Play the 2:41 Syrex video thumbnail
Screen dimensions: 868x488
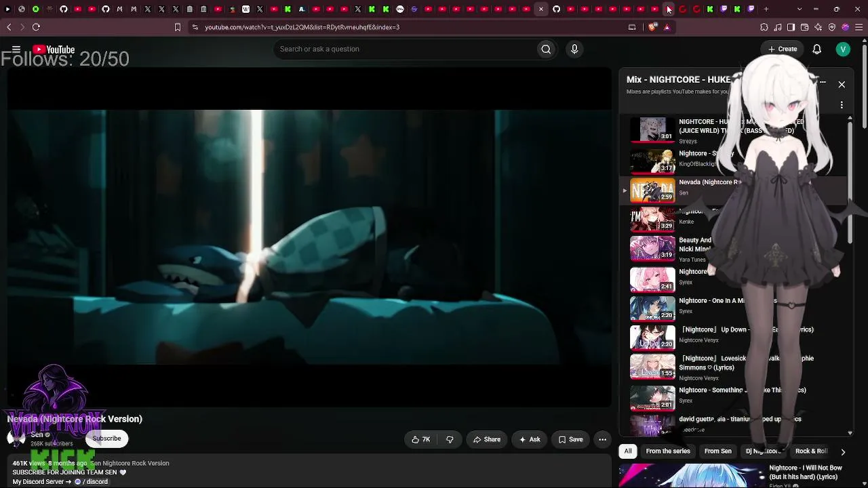point(653,279)
